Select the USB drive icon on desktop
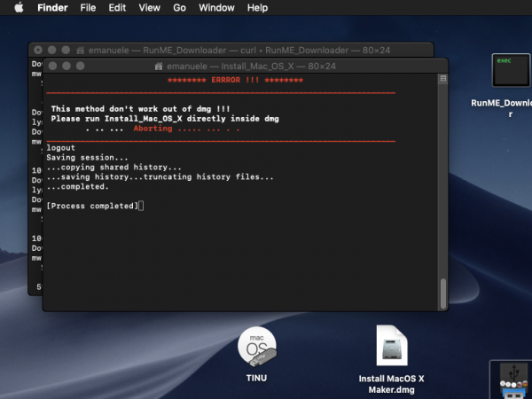Screen dimensions: 532x399 click(x=512, y=380)
